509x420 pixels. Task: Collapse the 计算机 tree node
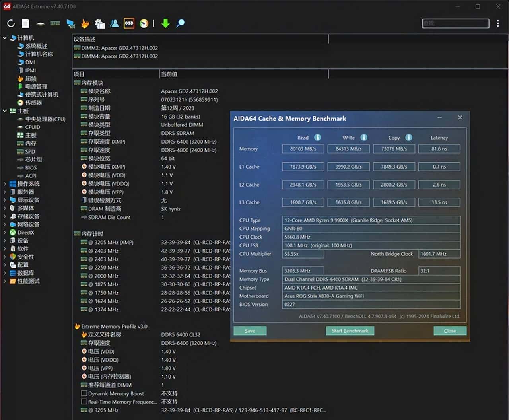[x=5, y=38]
